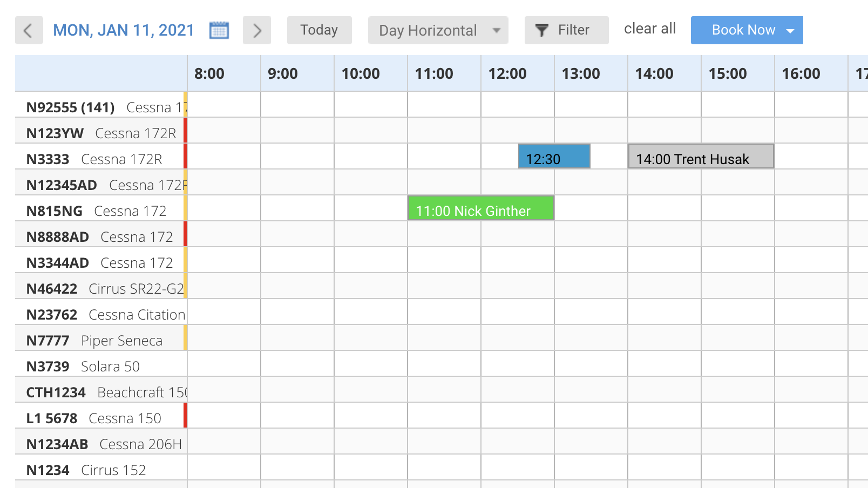Viewport: 868px width, 488px height.
Task: Advance to next day arrow
Action: coord(257,30)
